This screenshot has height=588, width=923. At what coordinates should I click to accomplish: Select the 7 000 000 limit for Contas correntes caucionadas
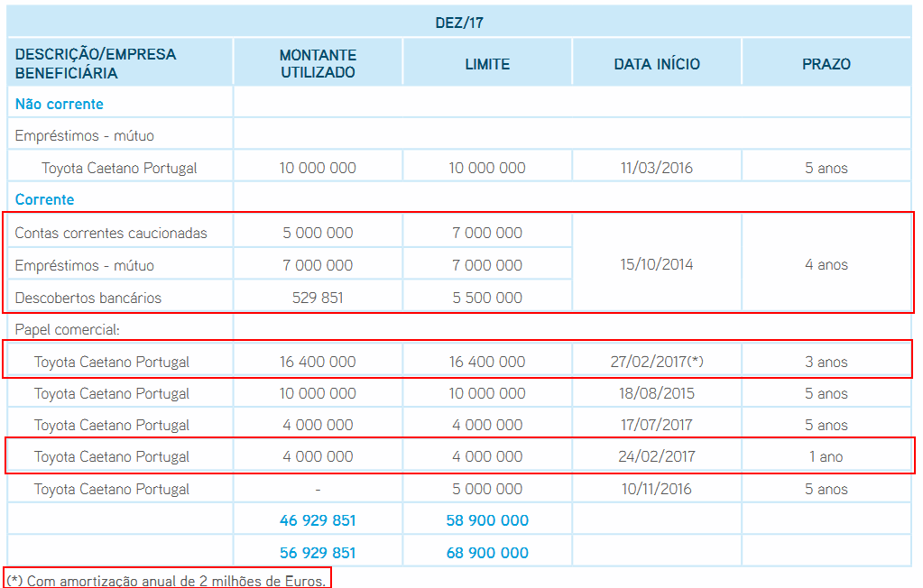pyautogui.click(x=487, y=233)
